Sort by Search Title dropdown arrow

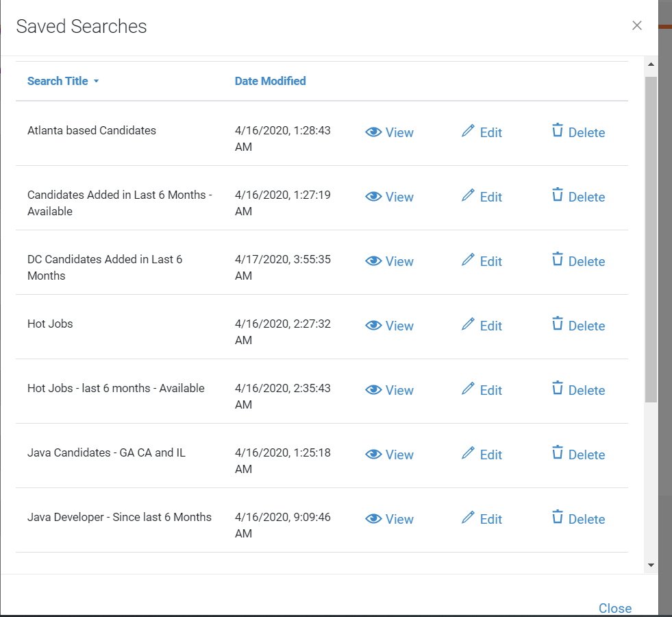97,82
